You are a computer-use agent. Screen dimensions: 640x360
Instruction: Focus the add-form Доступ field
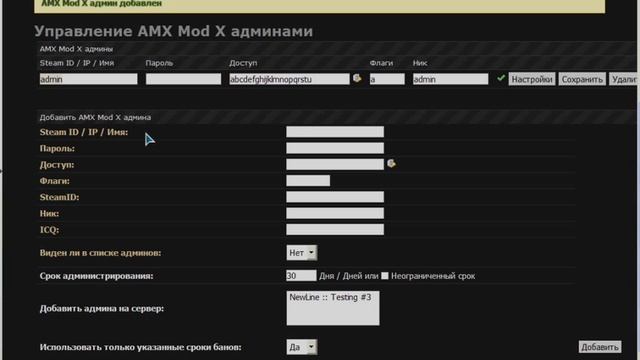coord(335,164)
